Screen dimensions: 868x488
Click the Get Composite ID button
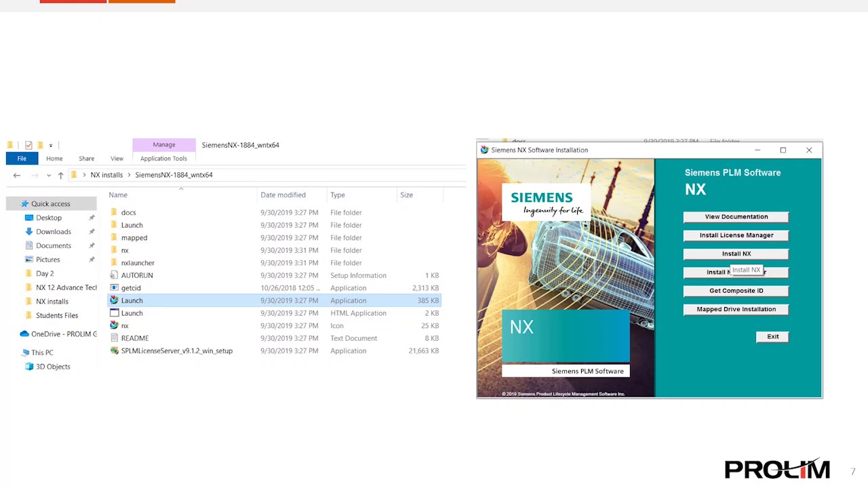(736, 291)
